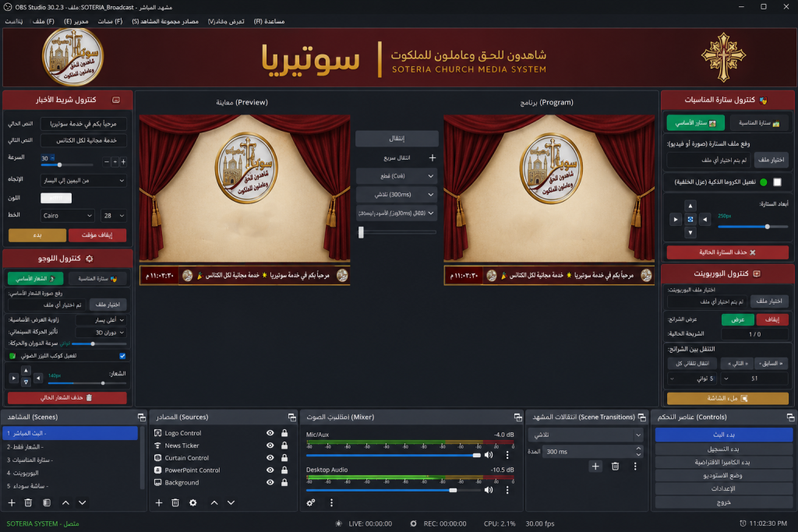Open the Cut quick transition dropdown

(397, 176)
